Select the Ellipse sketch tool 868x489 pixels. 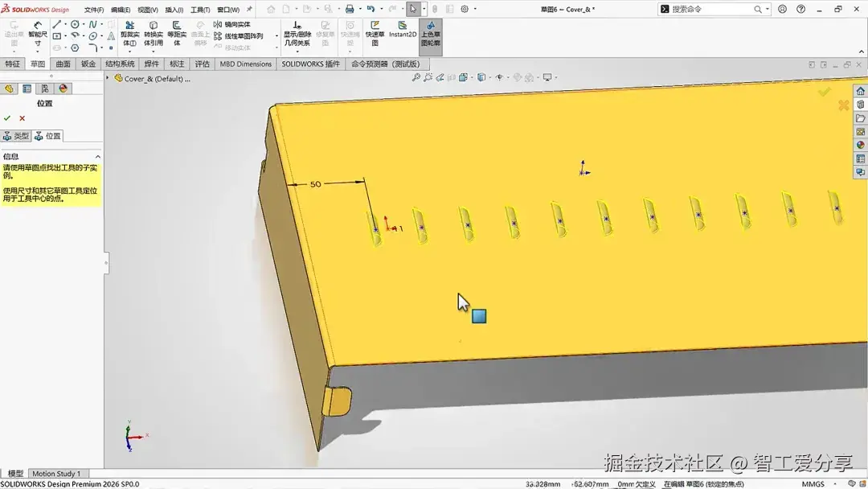(x=92, y=36)
